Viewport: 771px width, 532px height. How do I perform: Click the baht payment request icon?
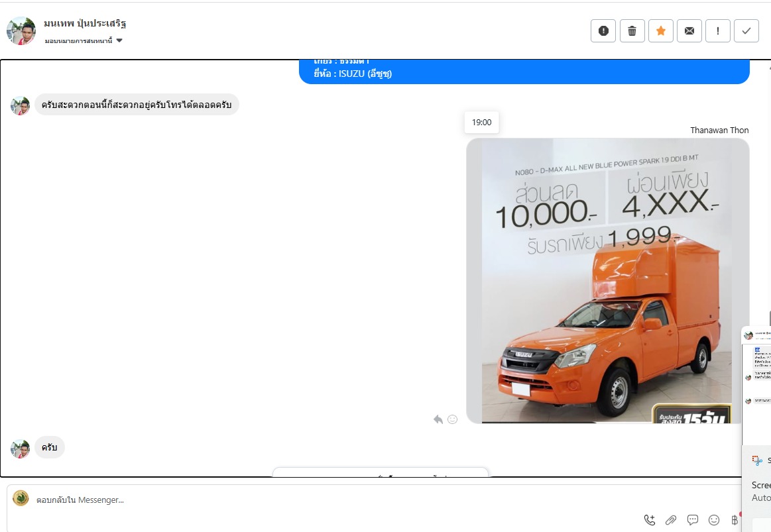coord(735,520)
